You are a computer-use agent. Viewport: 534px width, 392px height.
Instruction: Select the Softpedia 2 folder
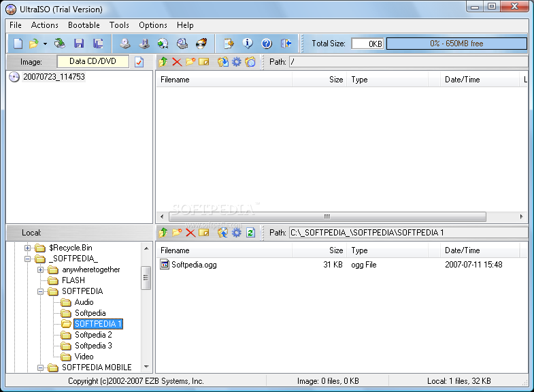click(93, 335)
